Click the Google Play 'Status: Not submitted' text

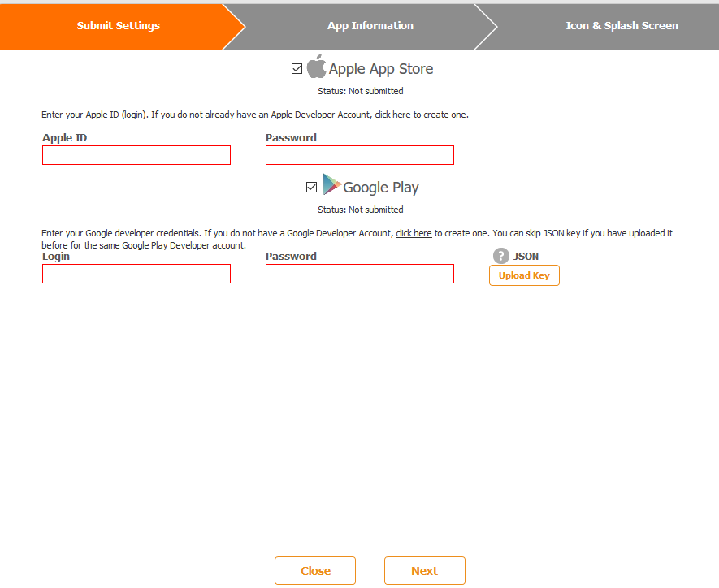click(361, 210)
